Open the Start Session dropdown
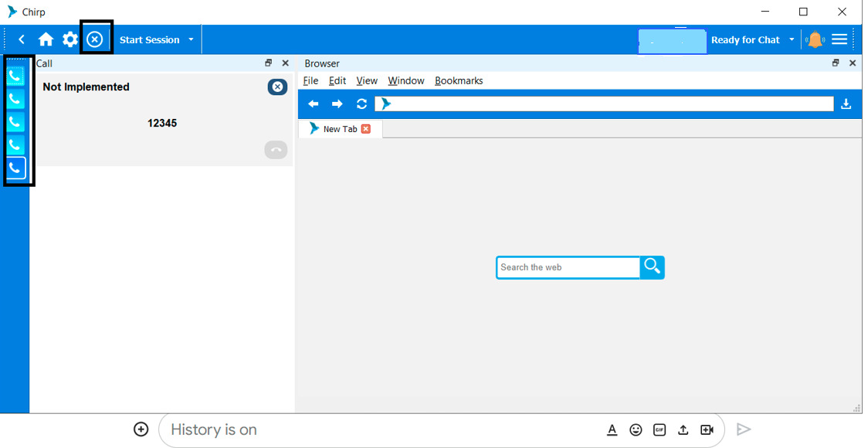The image size is (868, 448). tap(157, 40)
